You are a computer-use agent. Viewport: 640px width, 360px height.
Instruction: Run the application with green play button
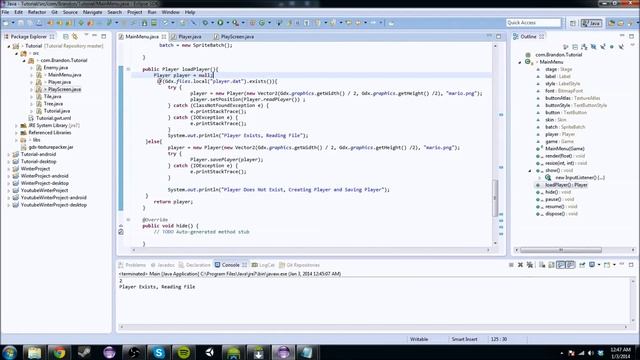click(x=220, y=23)
